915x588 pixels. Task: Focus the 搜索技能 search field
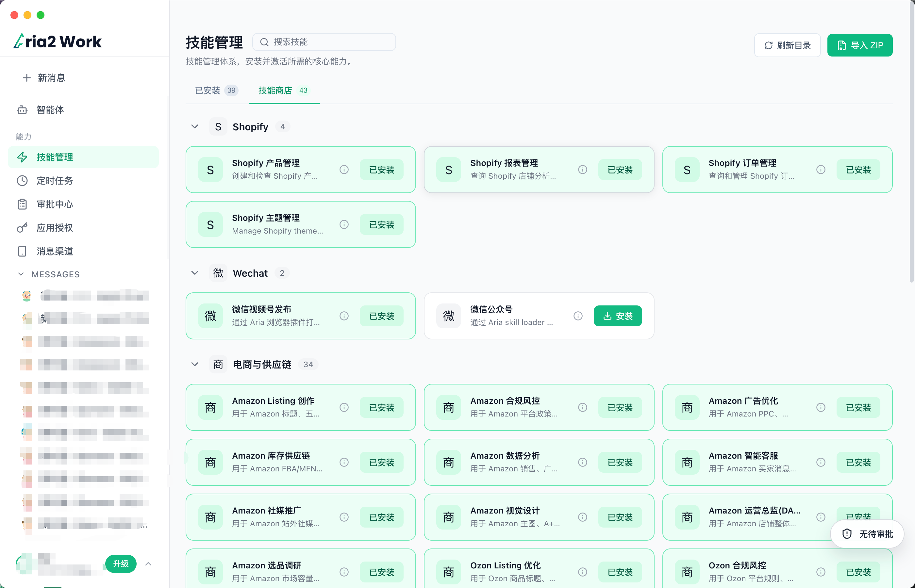324,42
